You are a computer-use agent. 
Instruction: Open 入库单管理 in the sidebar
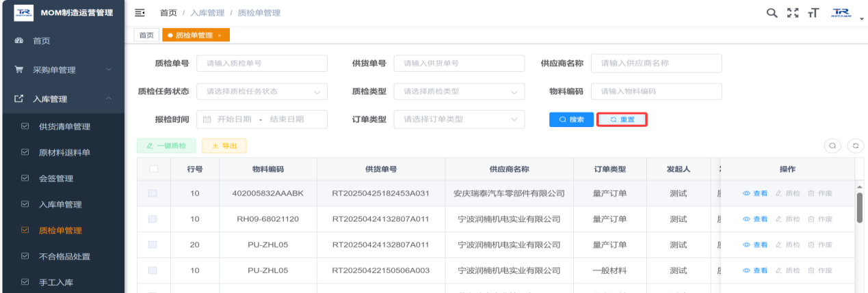(62, 204)
